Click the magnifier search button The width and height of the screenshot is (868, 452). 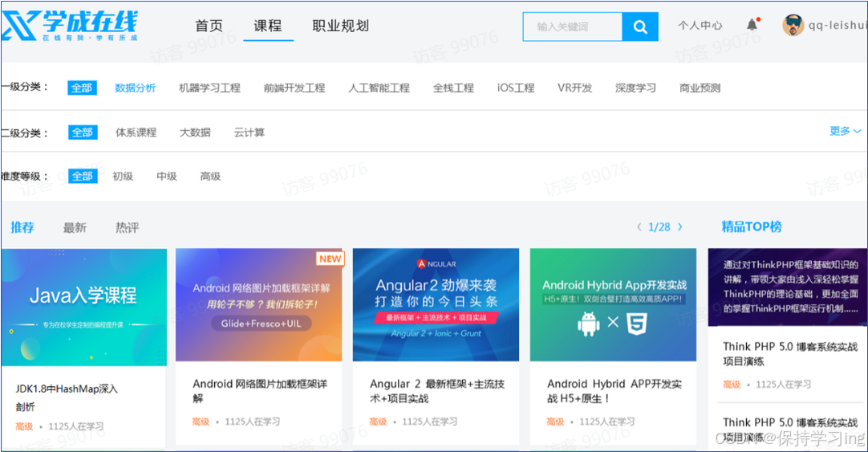click(x=640, y=26)
